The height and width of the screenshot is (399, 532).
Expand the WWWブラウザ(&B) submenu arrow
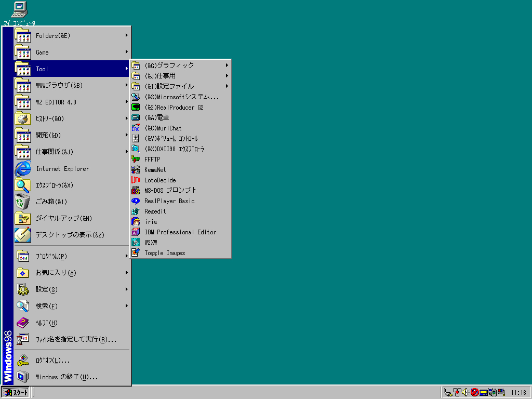(x=127, y=85)
